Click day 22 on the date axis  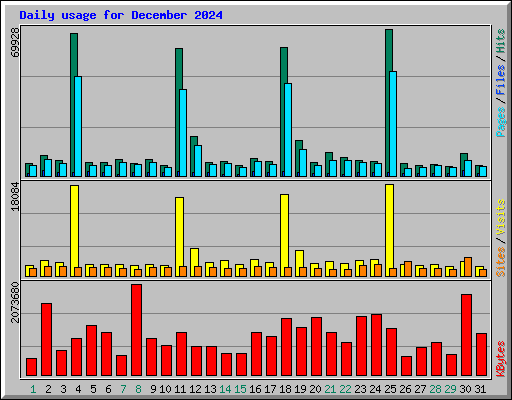point(345,389)
